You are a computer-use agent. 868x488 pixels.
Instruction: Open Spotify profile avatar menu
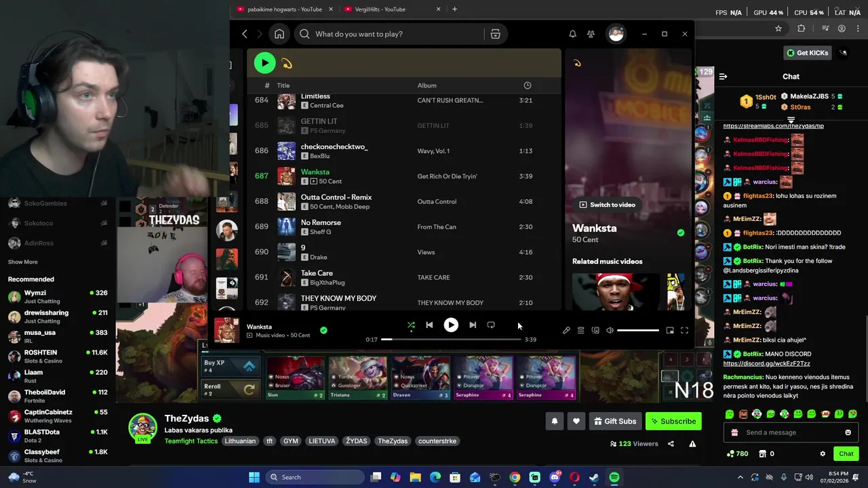pyautogui.click(x=616, y=34)
